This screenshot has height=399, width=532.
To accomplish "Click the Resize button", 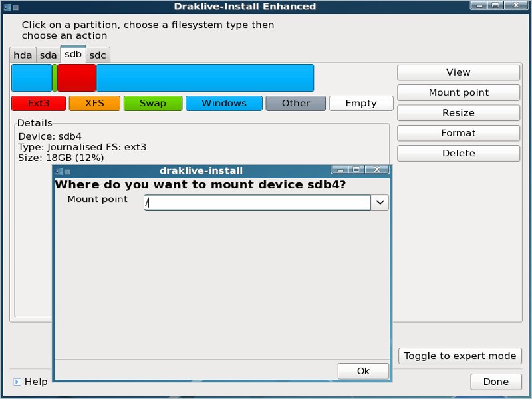I will coord(458,113).
